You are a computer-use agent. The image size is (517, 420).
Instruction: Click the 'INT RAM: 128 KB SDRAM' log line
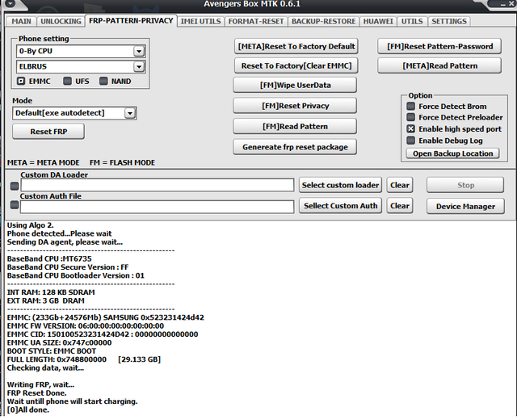[51, 292]
